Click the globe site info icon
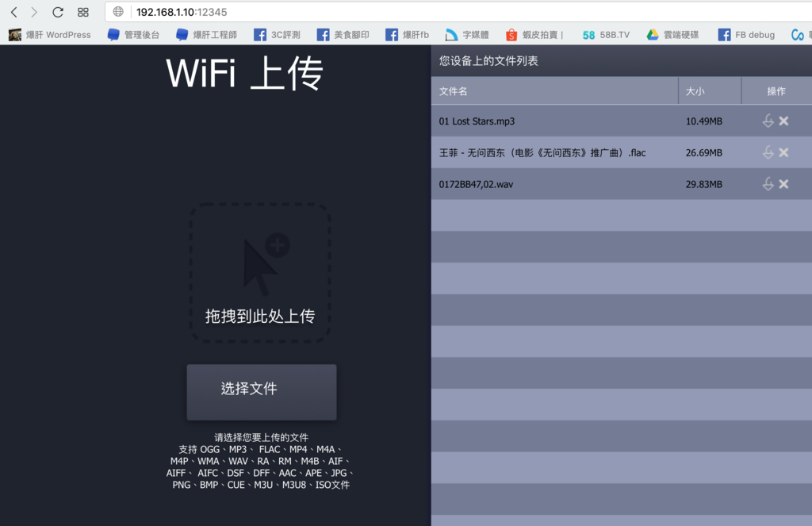The height and width of the screenshot is (526, 812). tap(118, 11)
